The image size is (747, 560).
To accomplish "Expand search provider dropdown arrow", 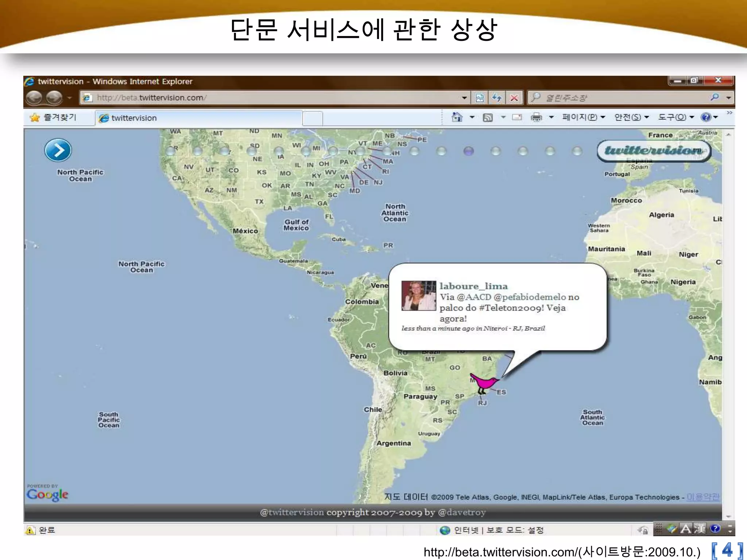I will point(728,98).
